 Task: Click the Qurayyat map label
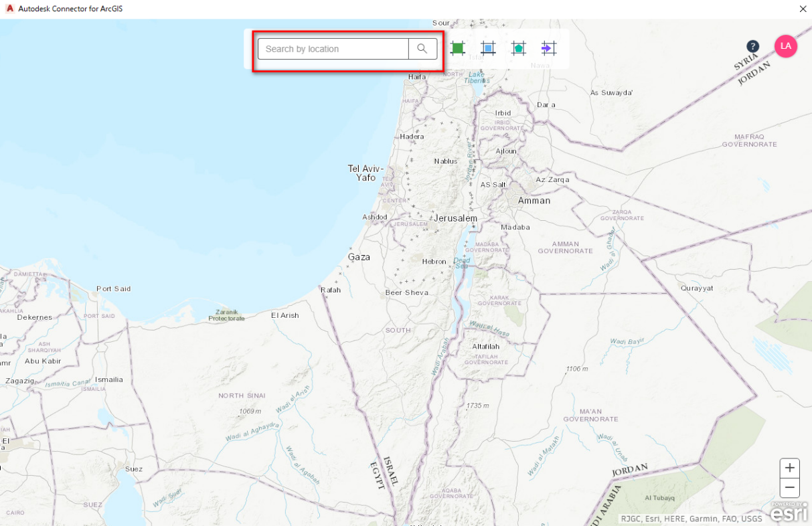coord(697,288)
